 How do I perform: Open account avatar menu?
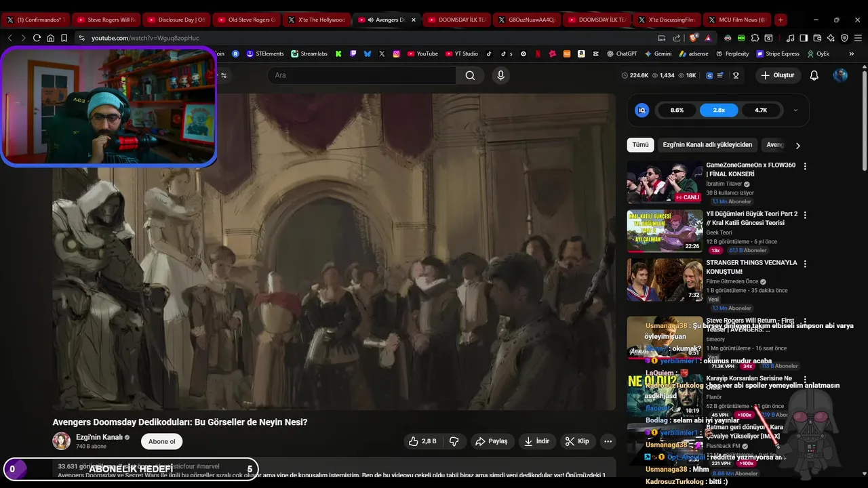click(840, 75)
